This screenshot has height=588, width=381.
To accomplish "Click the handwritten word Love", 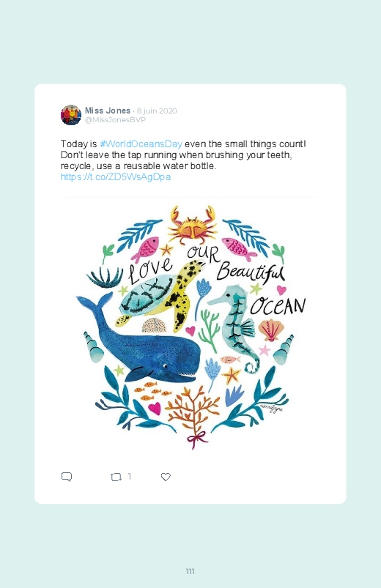I will 150,270.
